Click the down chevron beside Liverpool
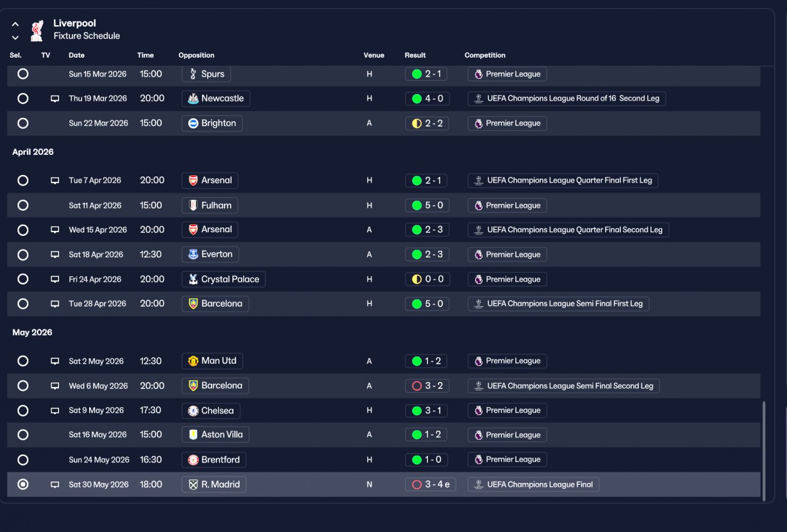This screenshot has height=532, width=787. (15, 37)
